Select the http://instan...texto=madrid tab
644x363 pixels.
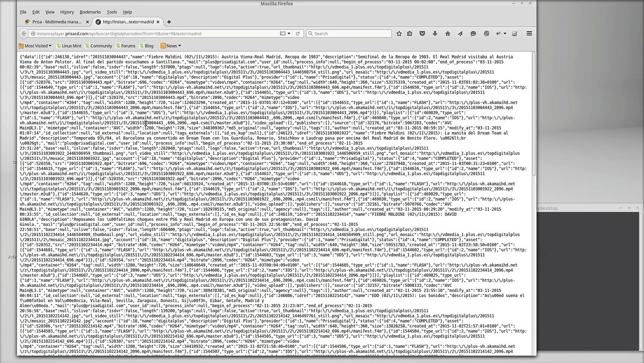[128, 22]
